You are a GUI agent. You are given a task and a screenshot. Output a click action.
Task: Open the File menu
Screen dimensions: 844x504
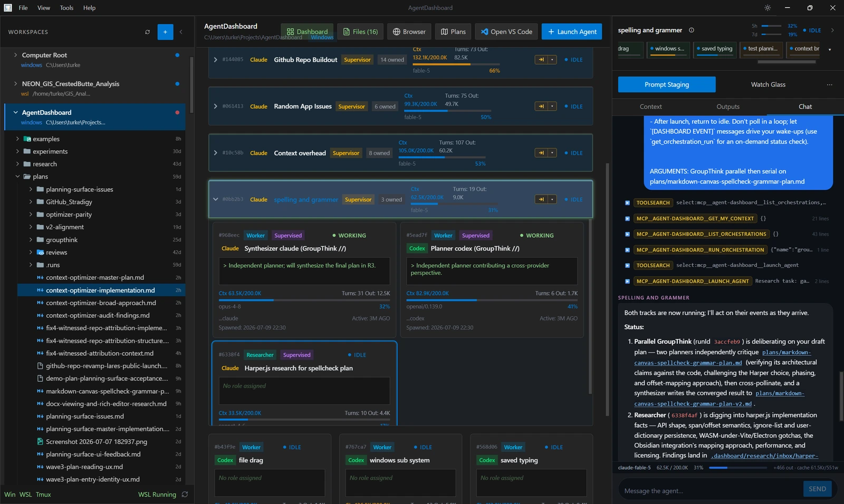pyautogui.click(x=23, y=8)
